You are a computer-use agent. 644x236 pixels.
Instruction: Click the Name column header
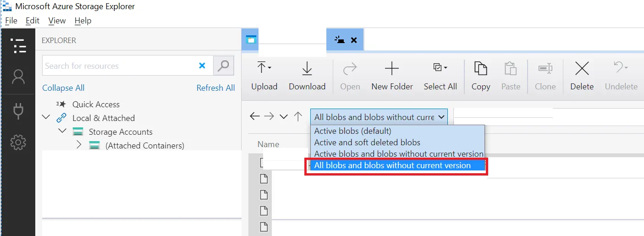(x=268, y=144)
